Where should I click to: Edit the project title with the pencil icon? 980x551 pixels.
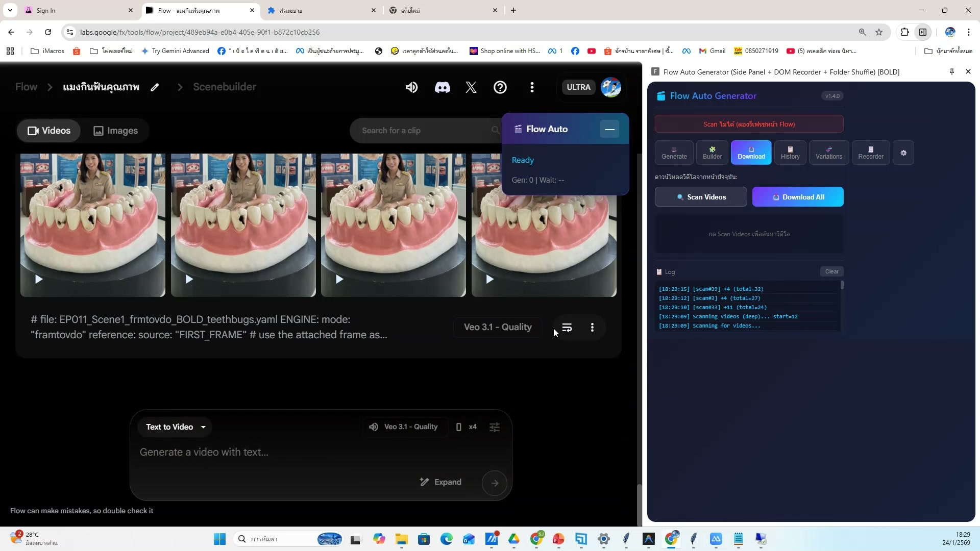point(155,87)
